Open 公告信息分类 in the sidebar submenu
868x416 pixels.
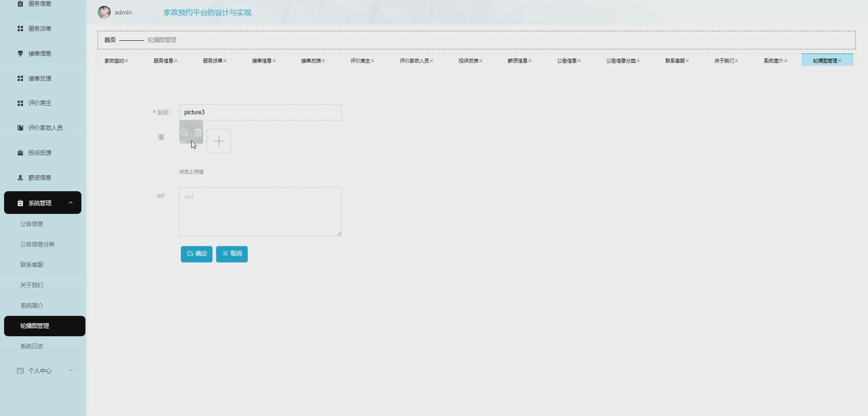pyautogui.click(x=38, y=244)
